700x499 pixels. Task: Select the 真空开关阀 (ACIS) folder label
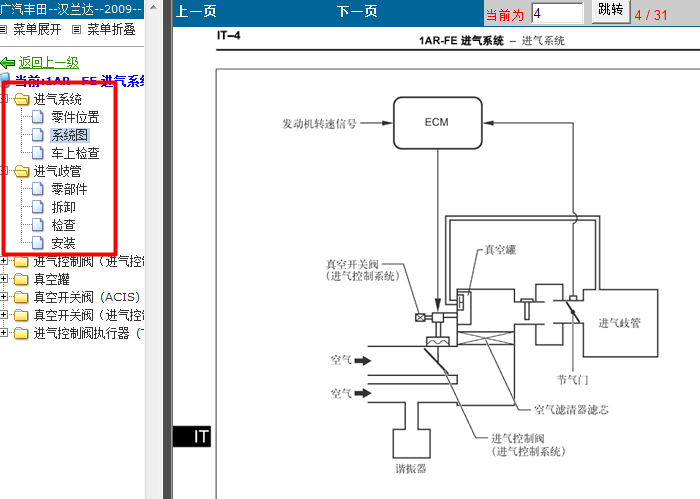(x=87, y=297)
